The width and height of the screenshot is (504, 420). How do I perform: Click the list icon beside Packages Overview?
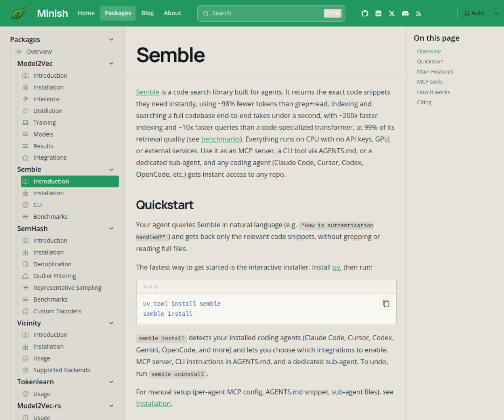point(19,52)
